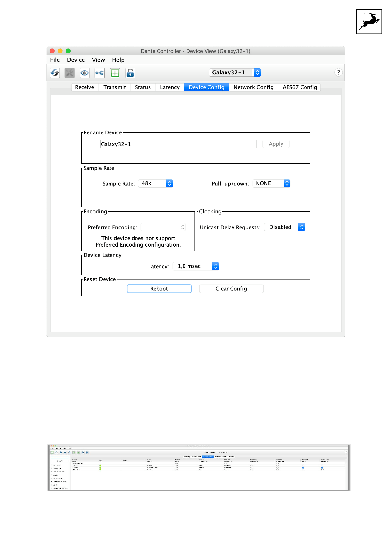Select the Device Config tab
This screenshot has height=554, width=392.
tap(207, 87)
